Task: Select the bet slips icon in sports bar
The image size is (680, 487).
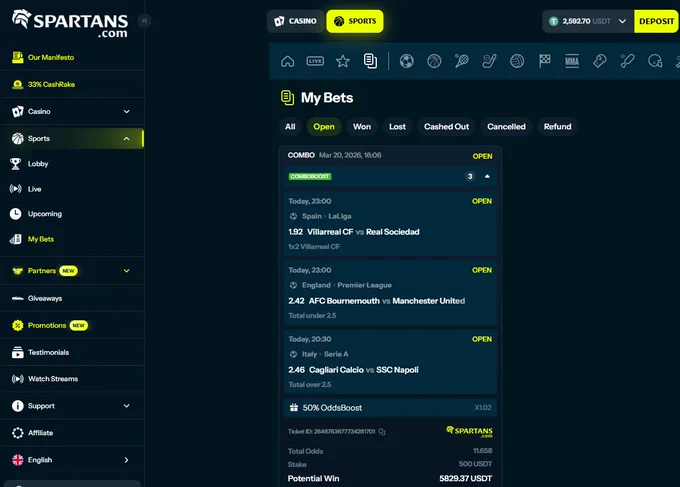Action: pyautogui.click(x=370, y=61)
